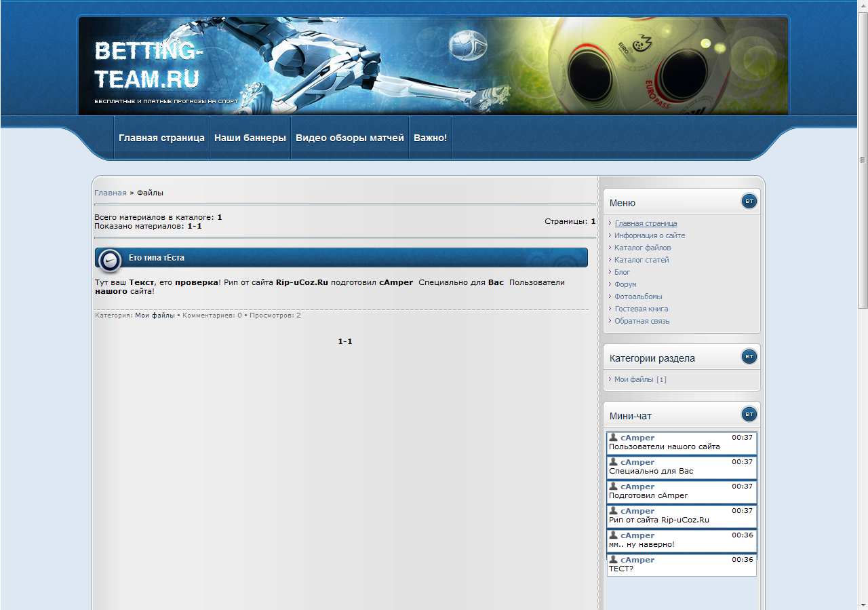Click the BETTING-TEAM.RU site logo

pyautogui.click(x=149, y=65)
